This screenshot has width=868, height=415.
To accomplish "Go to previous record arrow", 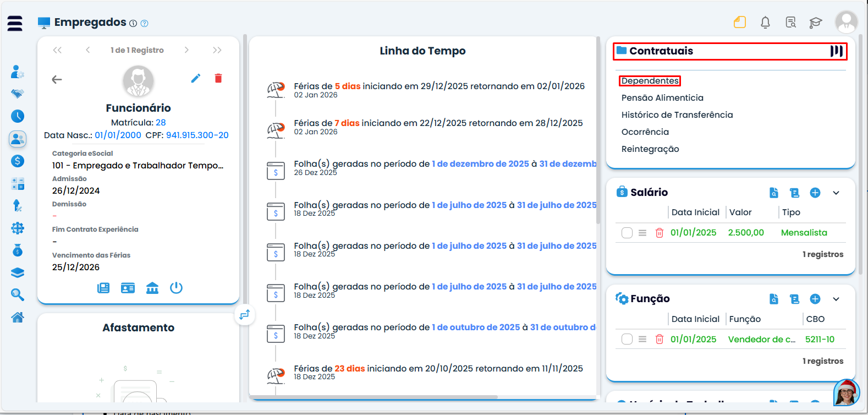I will coord(87,50).
